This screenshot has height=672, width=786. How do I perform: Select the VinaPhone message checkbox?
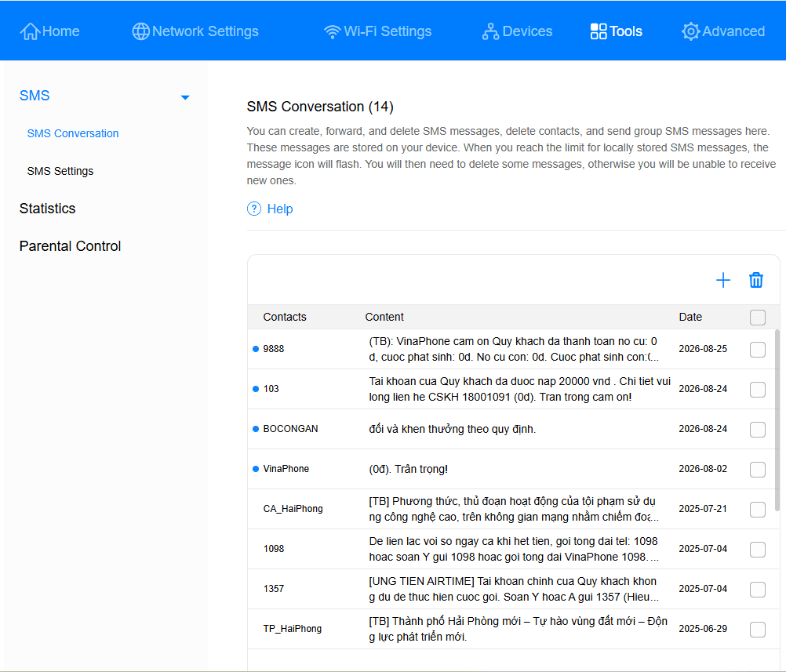758,470
